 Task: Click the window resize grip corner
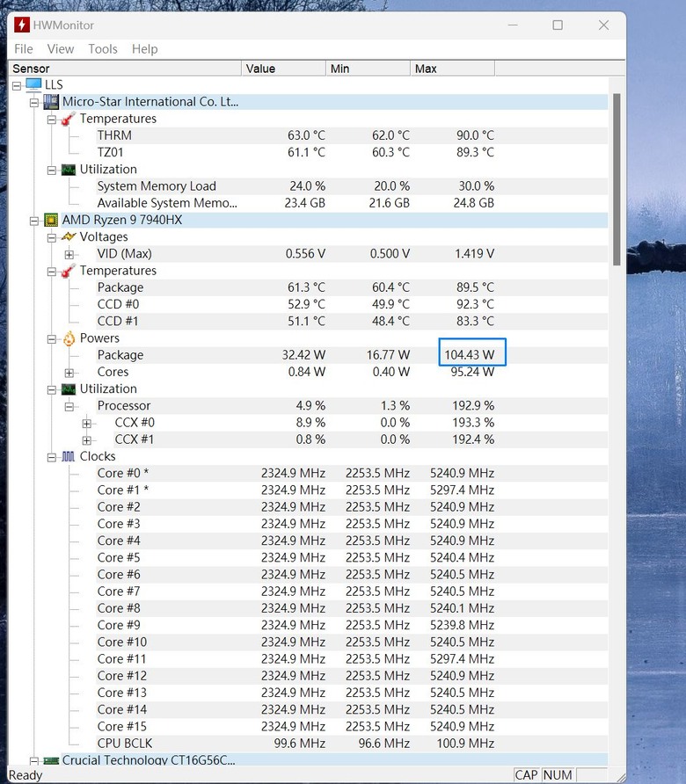(620, 778)
